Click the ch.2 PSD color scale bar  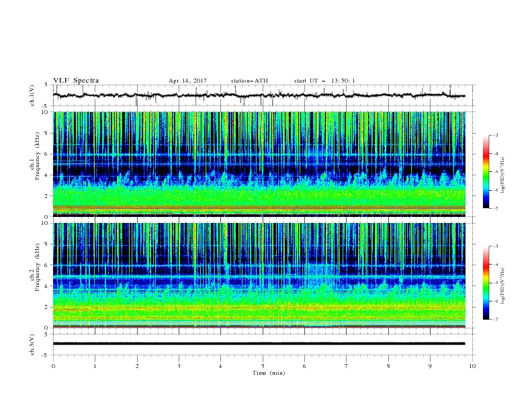(486, 283)
